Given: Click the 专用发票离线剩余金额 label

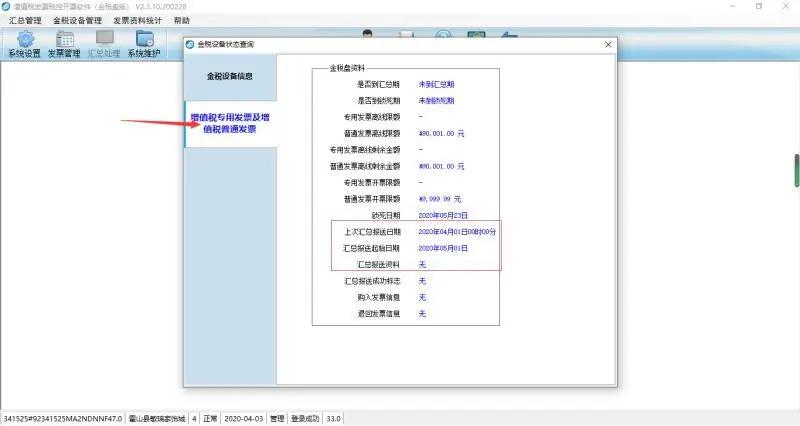Looking at the screenshot, I should point(365,150).
